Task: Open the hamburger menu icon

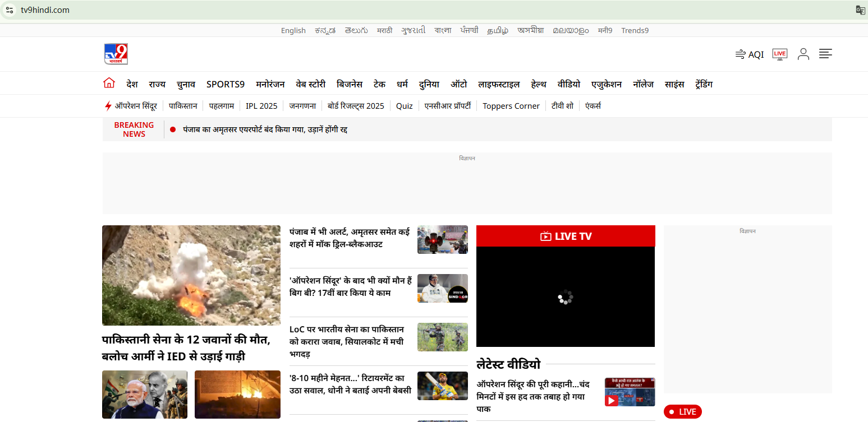Action: (x=825, y=54)
